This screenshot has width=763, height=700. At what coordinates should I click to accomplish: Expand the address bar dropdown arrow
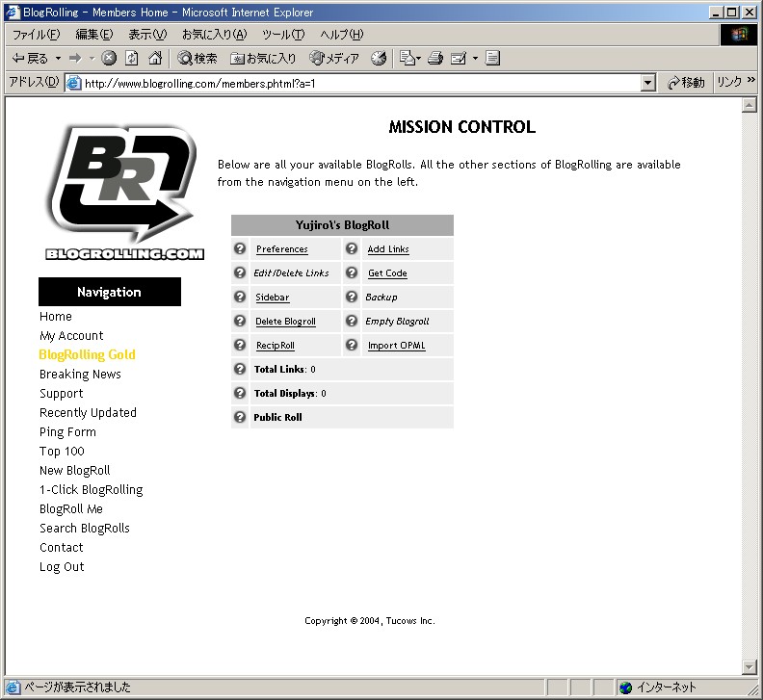pos(647,83)
